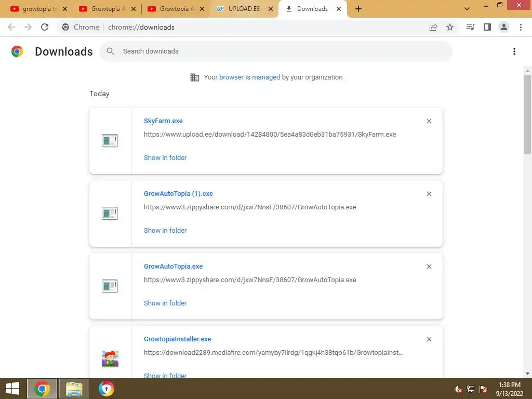Open SkyFarm.exe file link
This screenshot has width=532, height=399.
tap(163, 121)
